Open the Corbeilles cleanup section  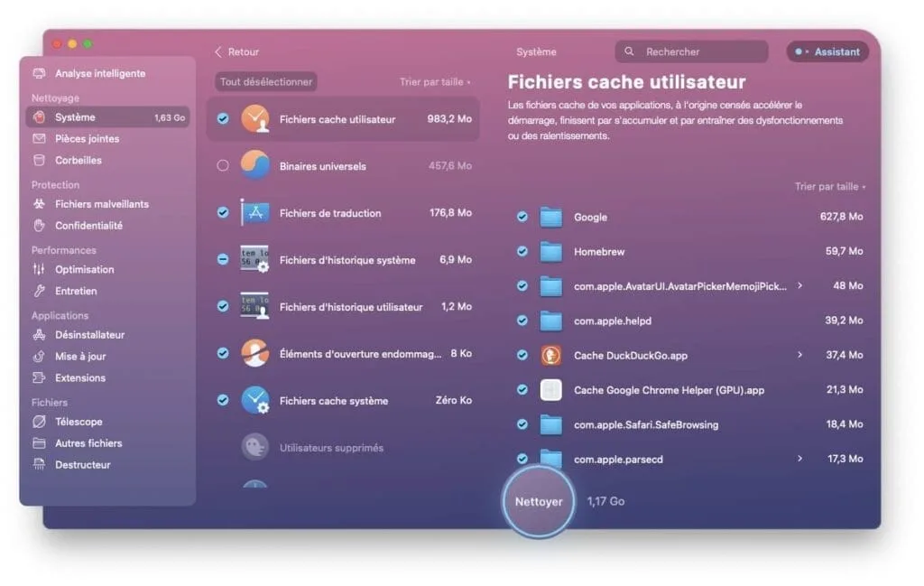(x=80, y=160)
